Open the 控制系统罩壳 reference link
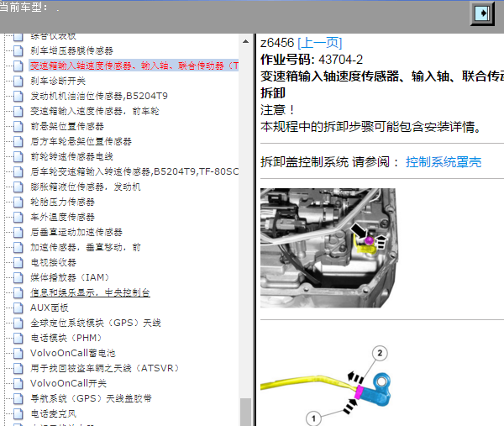Screen dimensions: 504x426 tap(444, 162)
